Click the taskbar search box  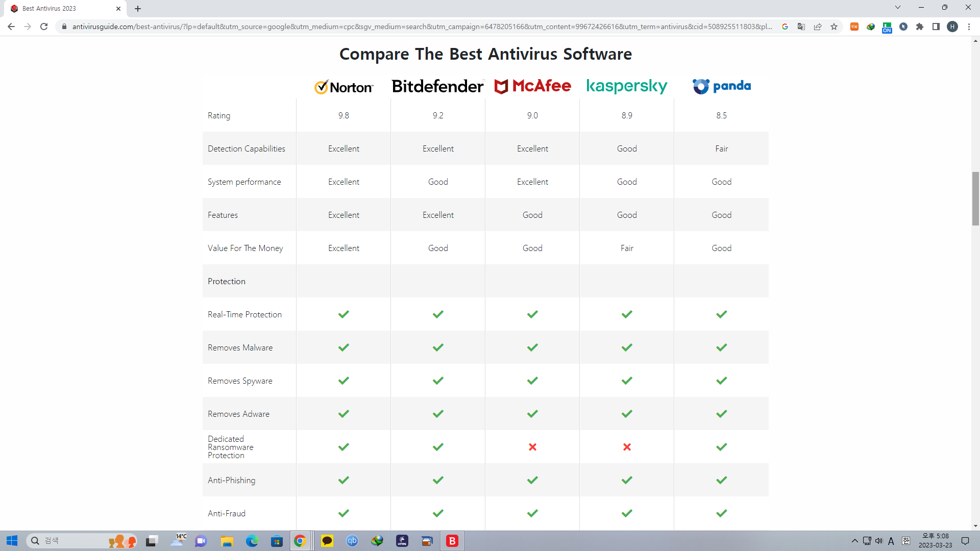click(x=82, y=541)
